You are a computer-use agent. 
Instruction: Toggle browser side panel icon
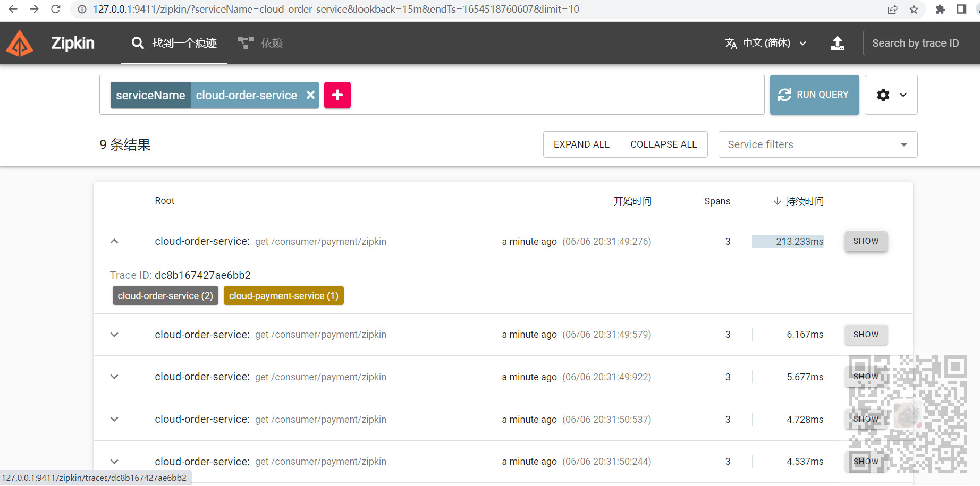point(961,9)
